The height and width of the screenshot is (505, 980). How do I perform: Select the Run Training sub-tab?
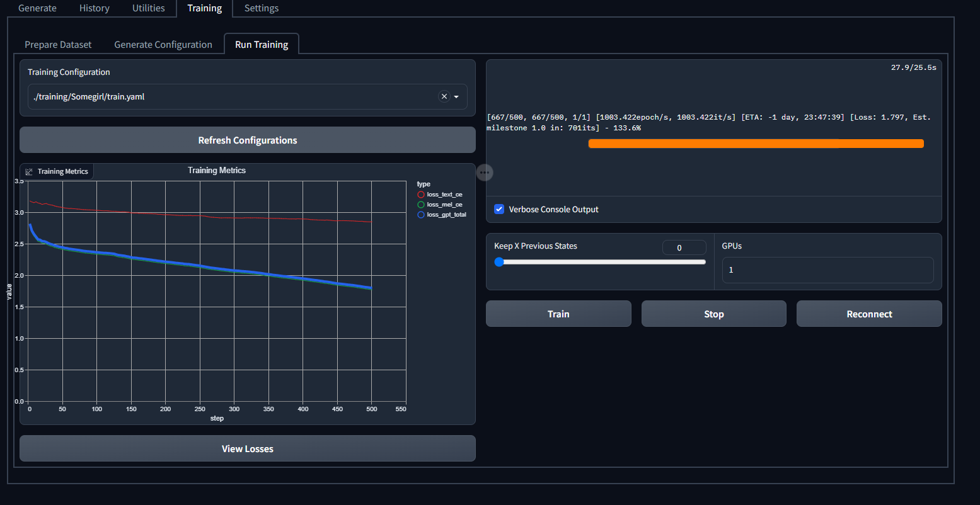click(262, 44)
